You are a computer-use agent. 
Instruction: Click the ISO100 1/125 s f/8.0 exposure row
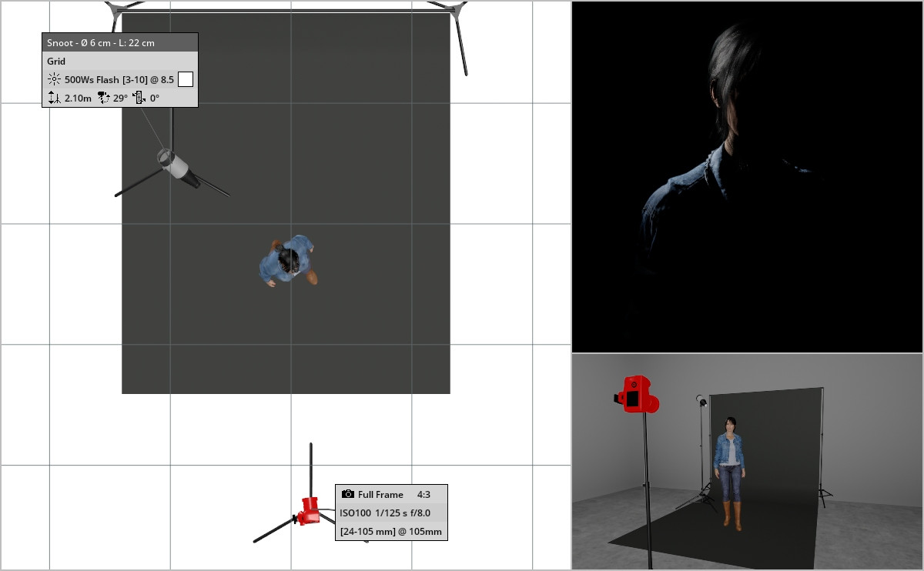pos(391,513)
